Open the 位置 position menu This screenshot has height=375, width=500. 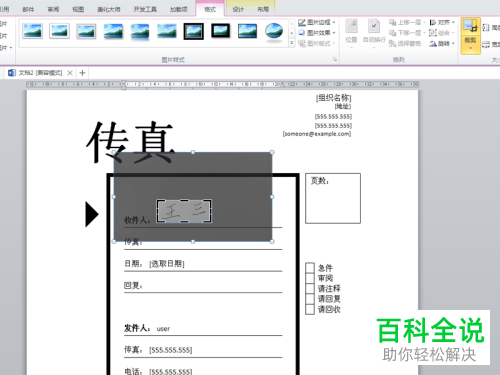click(x=351, y=34)
